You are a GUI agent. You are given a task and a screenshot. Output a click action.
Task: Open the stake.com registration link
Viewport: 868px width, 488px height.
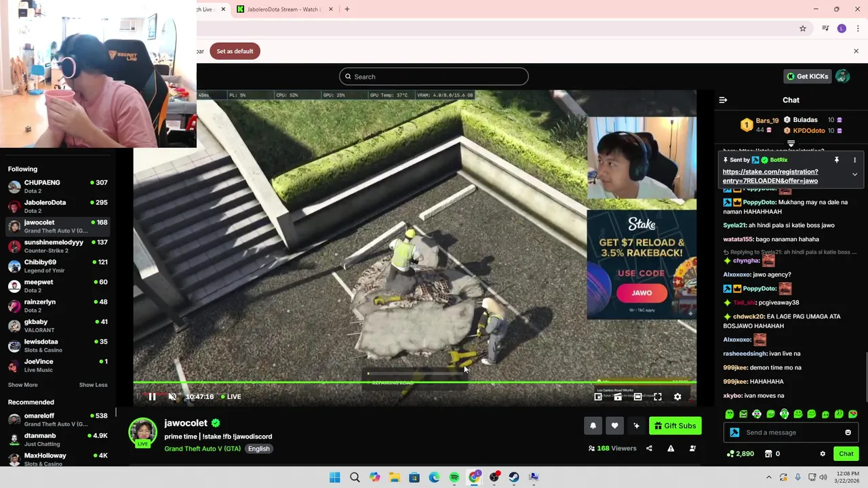click(x=770, y=176)
